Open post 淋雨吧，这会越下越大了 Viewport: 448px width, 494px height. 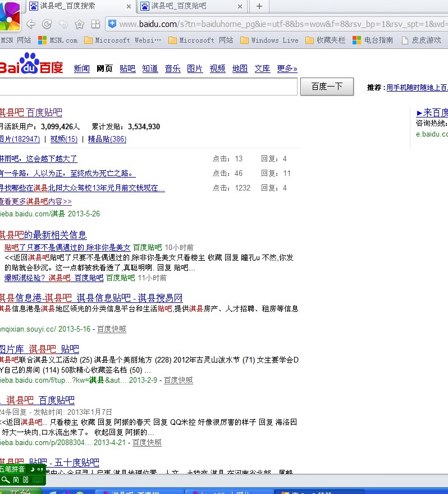(38, 158)
